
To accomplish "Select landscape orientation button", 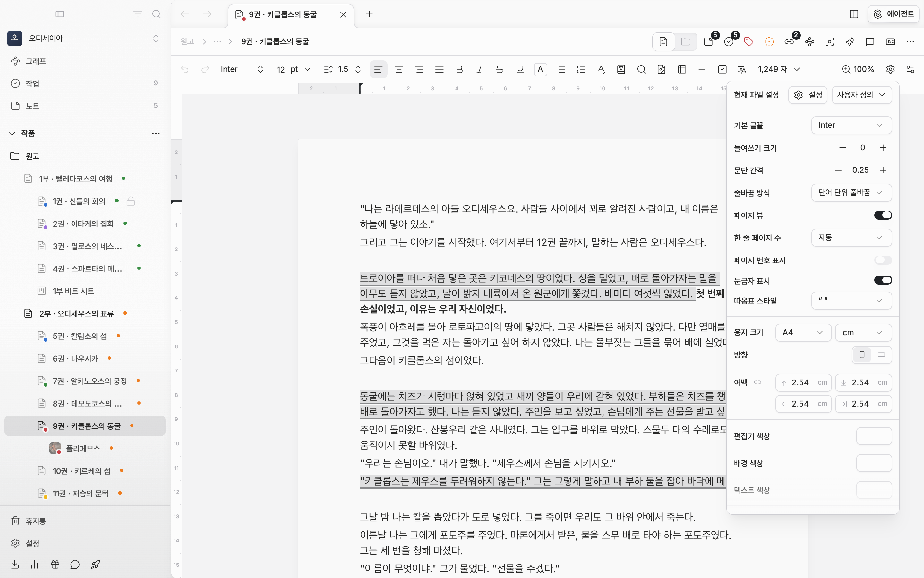I will tap(882, 355).
